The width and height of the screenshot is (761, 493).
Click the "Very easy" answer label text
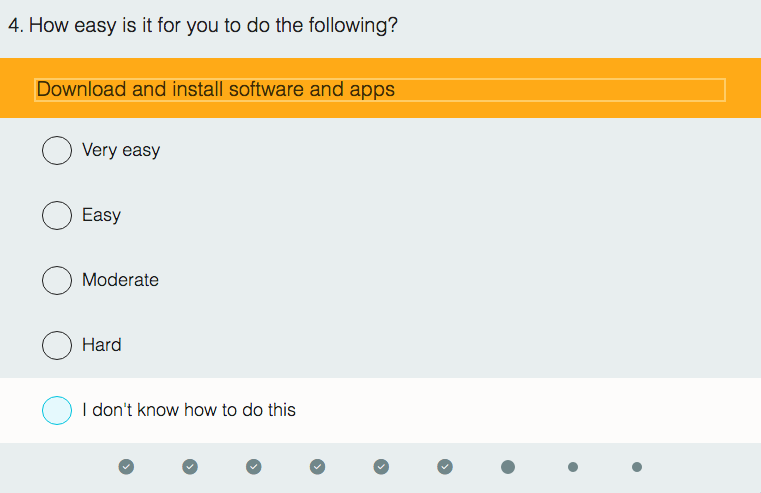pos(121,150)
